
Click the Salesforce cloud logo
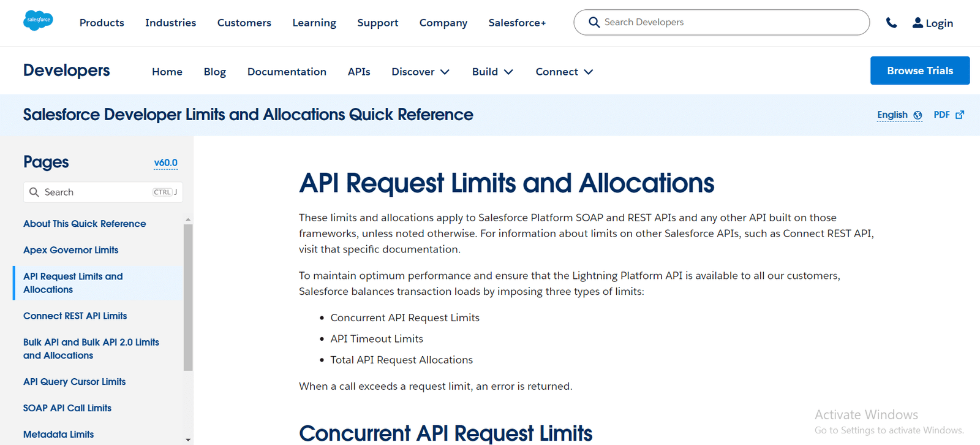pyautogui.click(x=38, y=21)
